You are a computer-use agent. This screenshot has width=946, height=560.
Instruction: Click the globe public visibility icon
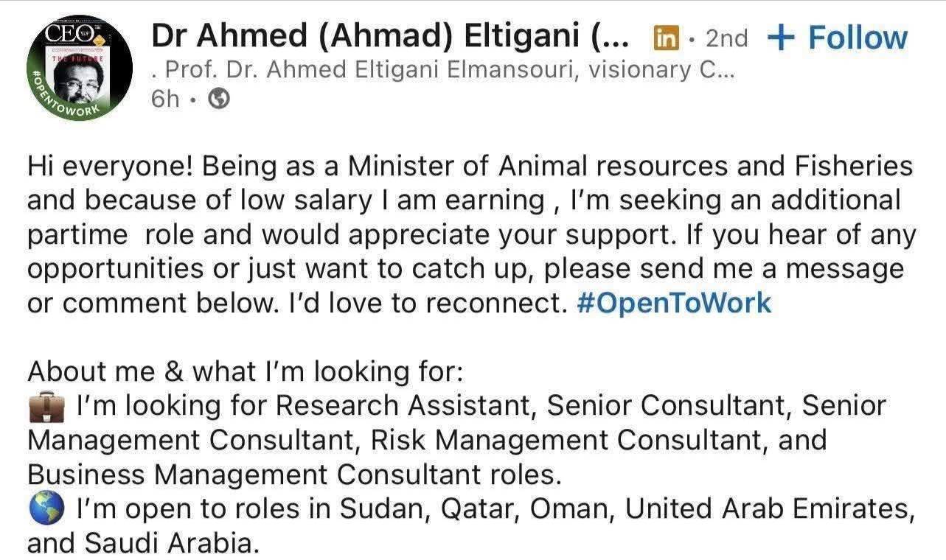click(x=219, y=99)
